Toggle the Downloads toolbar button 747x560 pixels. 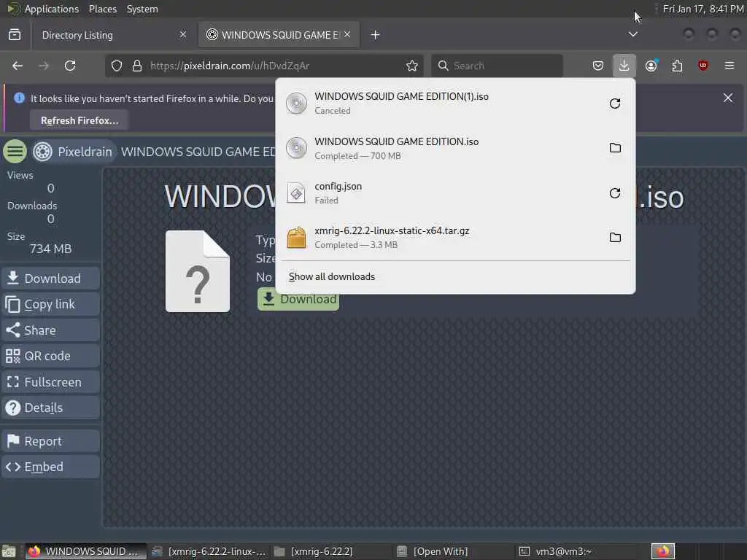tap(624, 66)
